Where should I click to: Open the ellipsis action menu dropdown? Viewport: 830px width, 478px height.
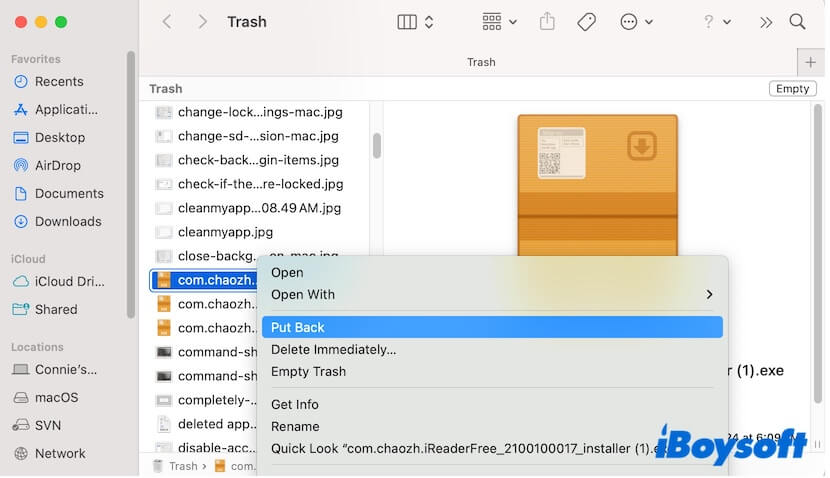pyautogui.click(x=636, y=22)
